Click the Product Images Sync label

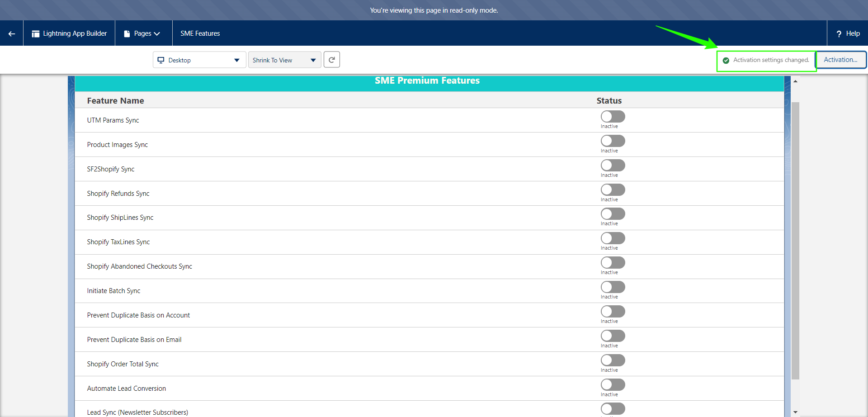(118, 145)
